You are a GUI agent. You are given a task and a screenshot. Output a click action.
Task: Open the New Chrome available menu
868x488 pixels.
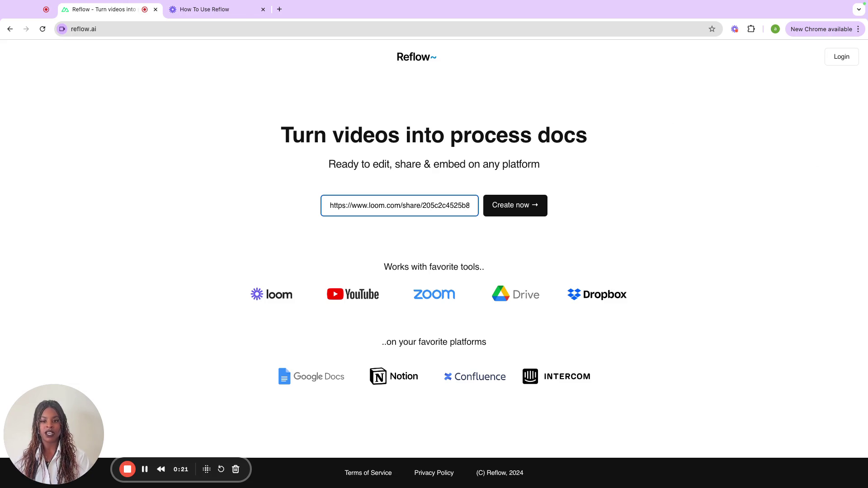[825, 29]
